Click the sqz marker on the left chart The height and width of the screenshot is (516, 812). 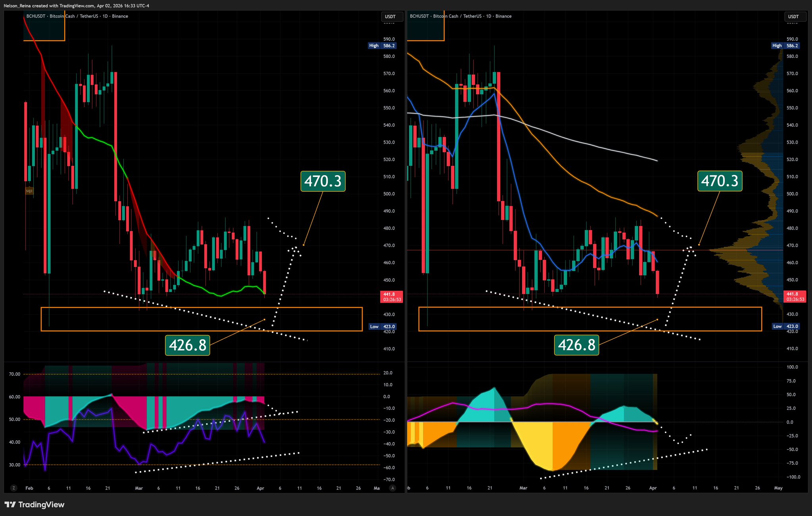(29, 191)
